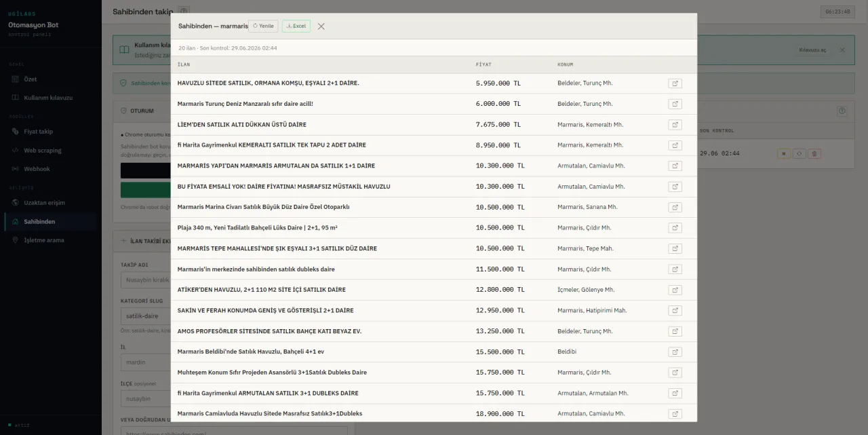The height and width of the screenshot is (435, 868).
Task: Open external link for SAKİN VE FERAH listing
Action: [675, 311]
